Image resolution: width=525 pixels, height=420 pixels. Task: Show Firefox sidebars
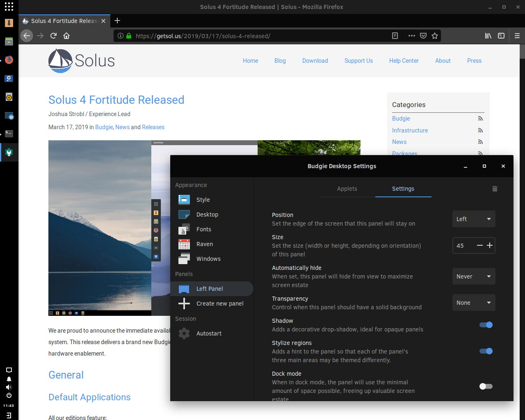click(501, 36)
